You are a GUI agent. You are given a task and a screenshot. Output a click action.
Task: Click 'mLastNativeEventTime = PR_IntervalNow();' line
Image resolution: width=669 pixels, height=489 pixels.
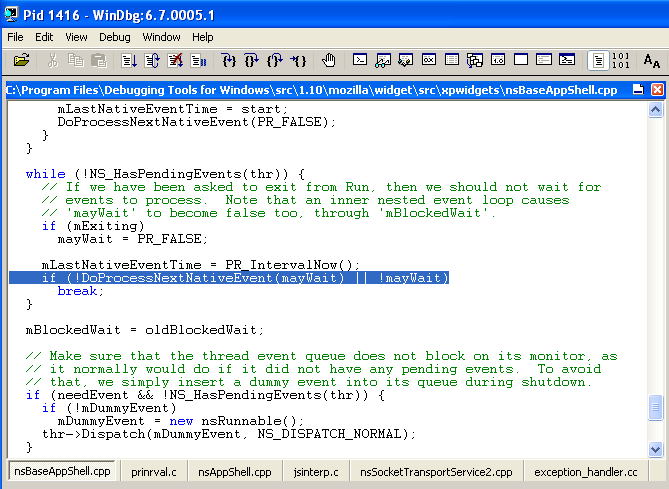[x=201, y=265]
